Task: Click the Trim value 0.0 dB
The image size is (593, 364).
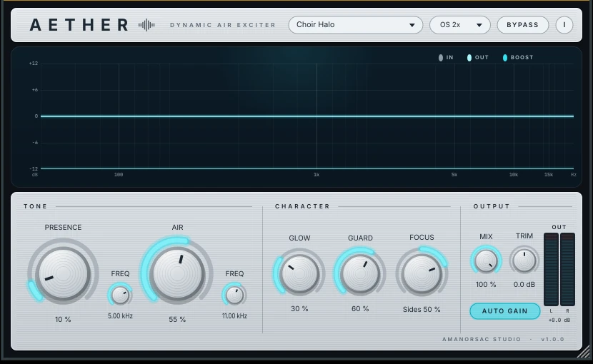Action: point(524,284)
